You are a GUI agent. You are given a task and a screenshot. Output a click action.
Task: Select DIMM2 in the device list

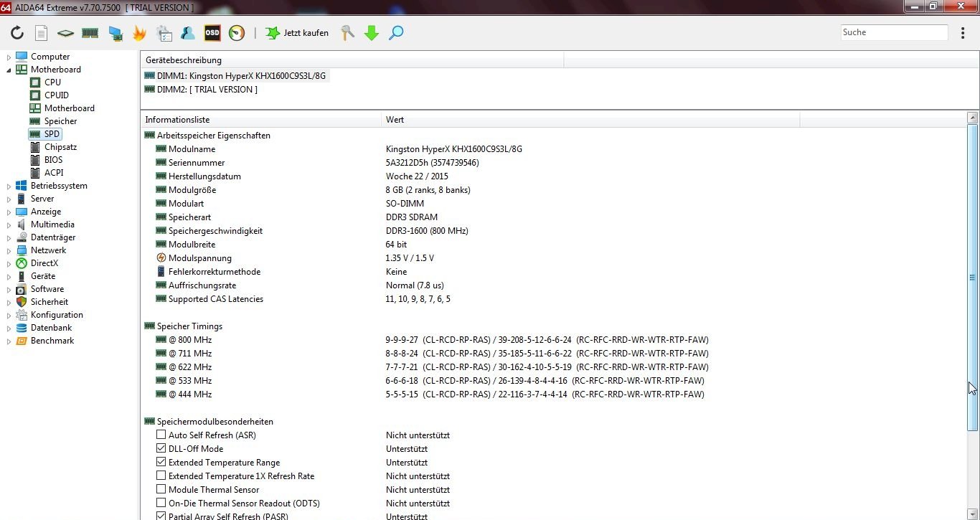(x=207, y=90)
